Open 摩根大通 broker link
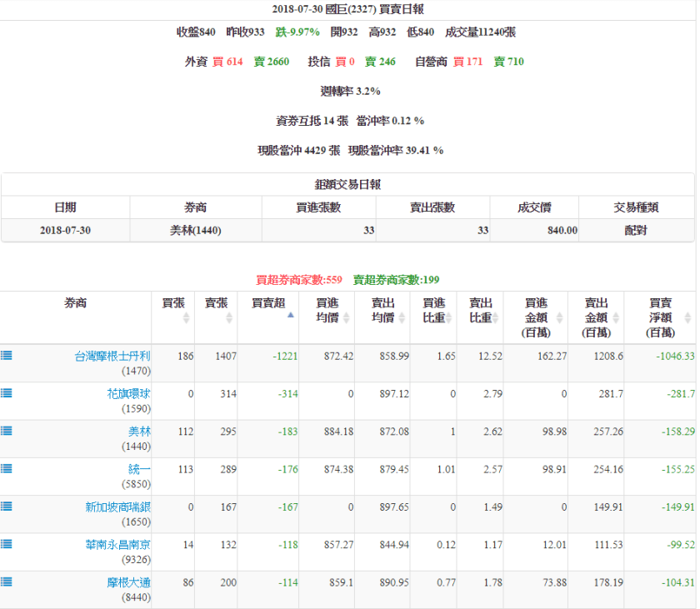700x609 pixels. [128, 582]
